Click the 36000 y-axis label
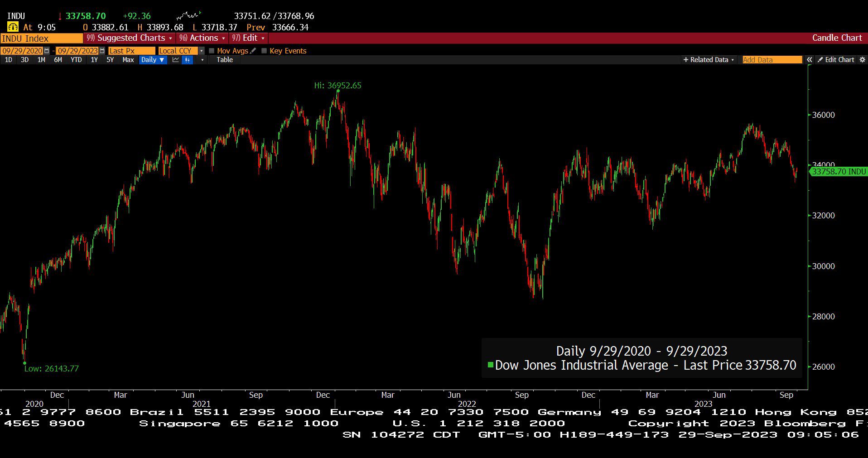868x458 pixels. coord(823,115)
